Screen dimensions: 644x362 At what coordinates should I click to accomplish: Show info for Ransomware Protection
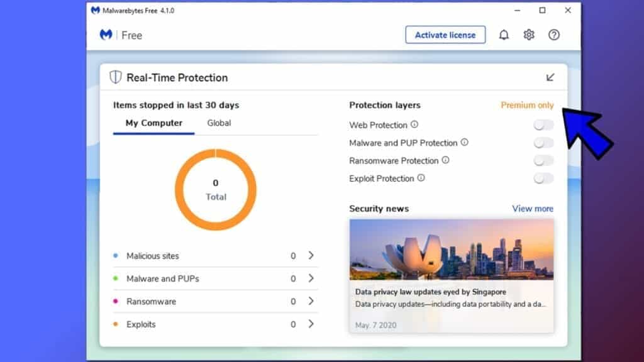point(446,160)
